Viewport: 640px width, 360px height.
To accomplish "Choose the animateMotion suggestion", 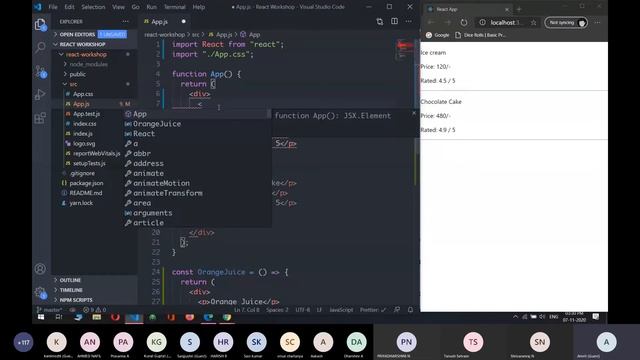I will (x=197, y=183).
